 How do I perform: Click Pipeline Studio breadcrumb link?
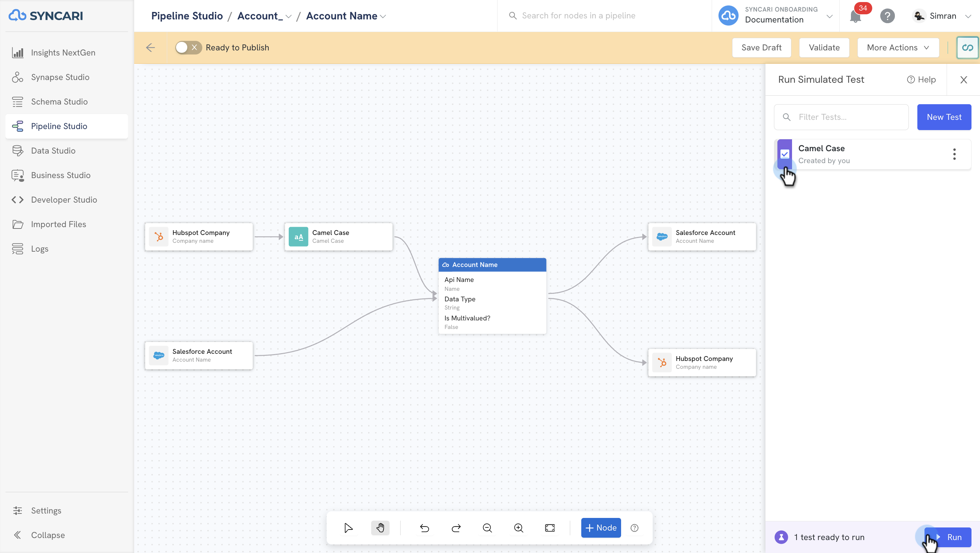(x=187, y=16)
